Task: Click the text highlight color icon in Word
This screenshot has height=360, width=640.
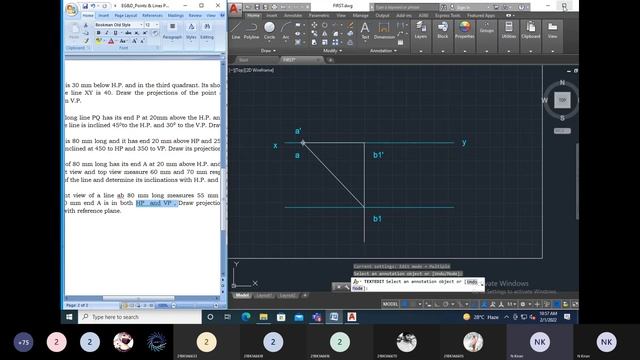Action: tap(98, 41)
